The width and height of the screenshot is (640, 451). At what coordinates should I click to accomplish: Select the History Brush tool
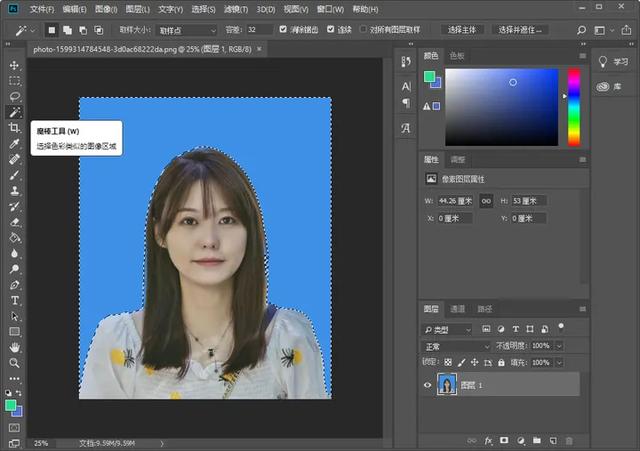14,206
